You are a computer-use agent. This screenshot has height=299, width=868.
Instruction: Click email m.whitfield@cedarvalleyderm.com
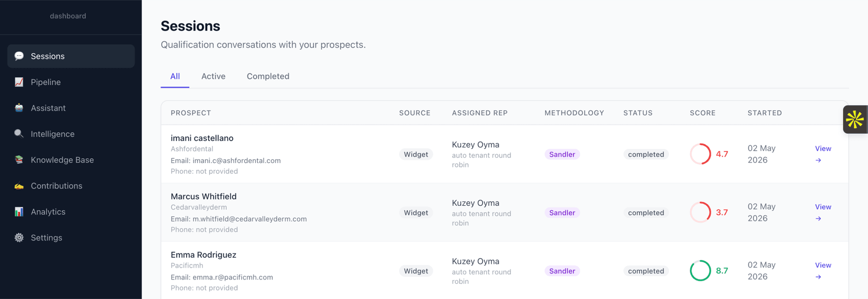click(x=250, y=219)
